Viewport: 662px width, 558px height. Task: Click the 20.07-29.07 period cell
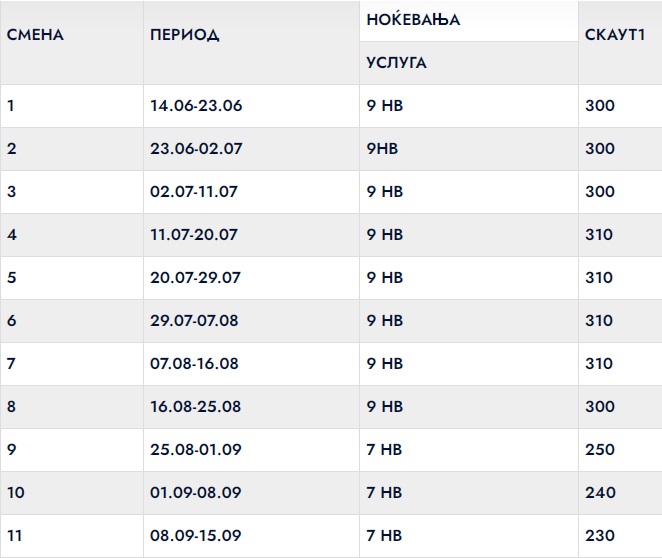pos(195,278)
